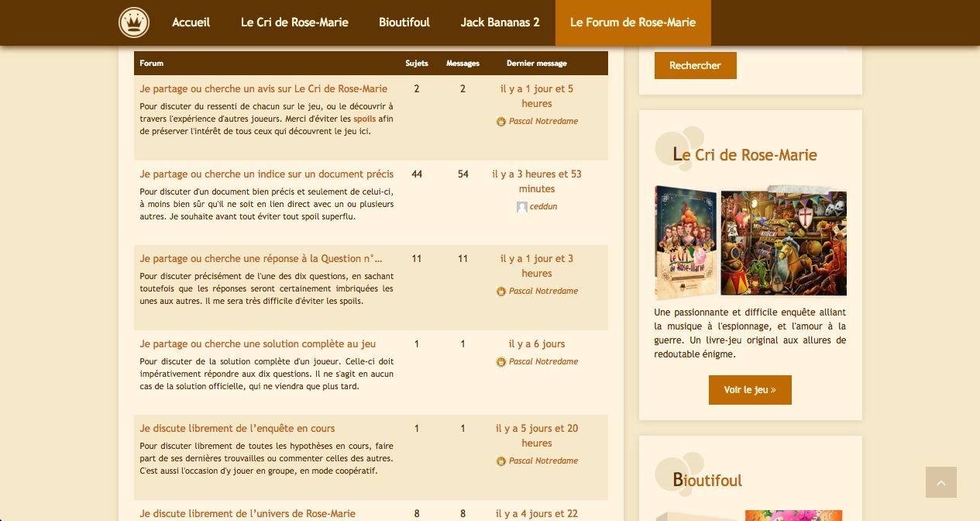Image resolution: width=980 pixels, height=521 pixels.
Task: Open forum 'l'univers de Rose-Marie'
Action: (x=248, y=514)
